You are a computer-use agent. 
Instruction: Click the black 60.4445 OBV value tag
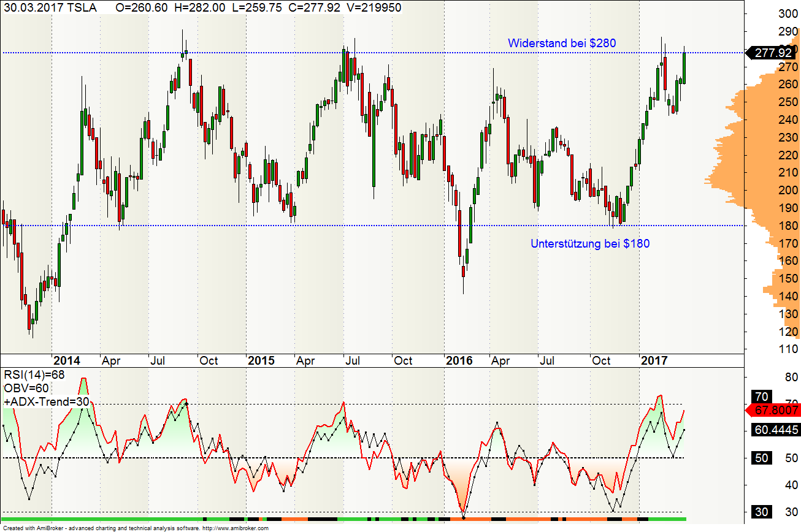tap(776, 431)
